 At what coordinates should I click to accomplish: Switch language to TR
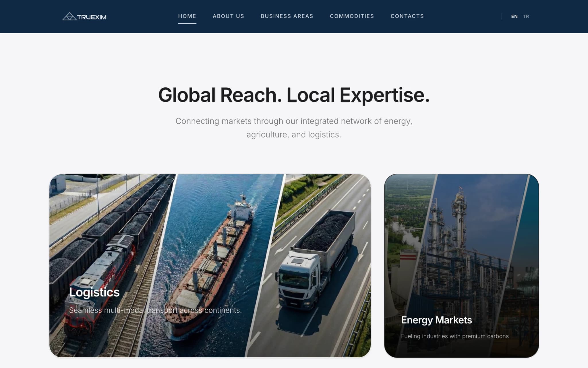[x=526, y=16]
